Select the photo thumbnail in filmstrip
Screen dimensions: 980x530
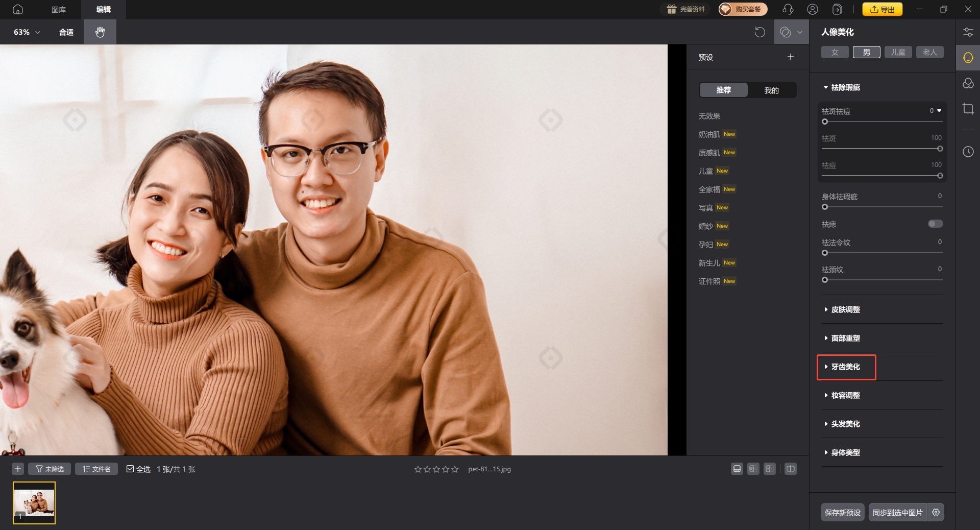pyautogui.click(x=34, y=503)
